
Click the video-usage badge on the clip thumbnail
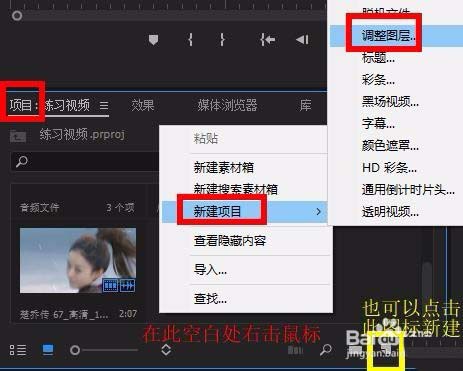click(x=110, y=286)
